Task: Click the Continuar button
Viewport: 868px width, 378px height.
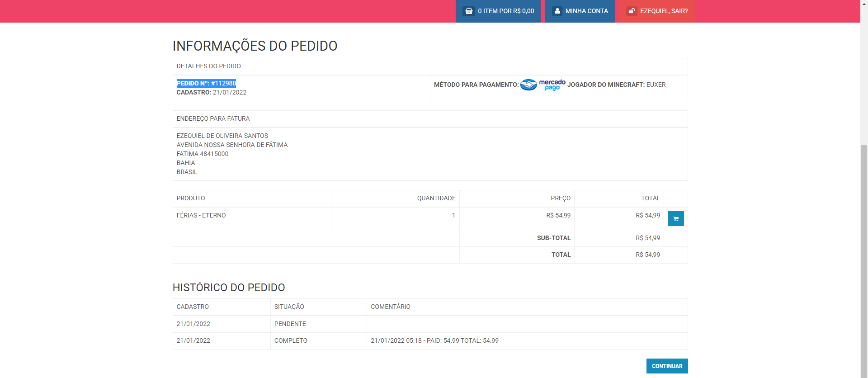Action: point(667,366)
